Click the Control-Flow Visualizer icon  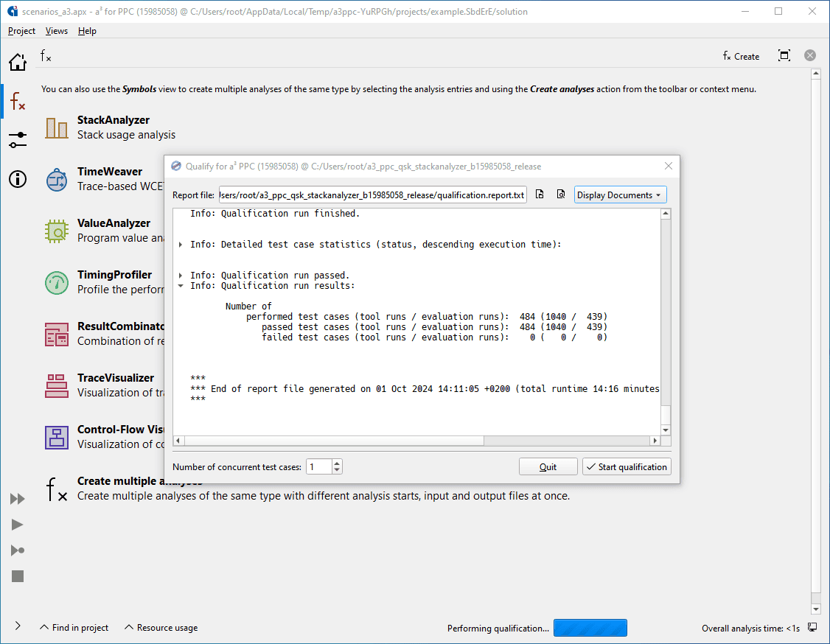point(57,437)
